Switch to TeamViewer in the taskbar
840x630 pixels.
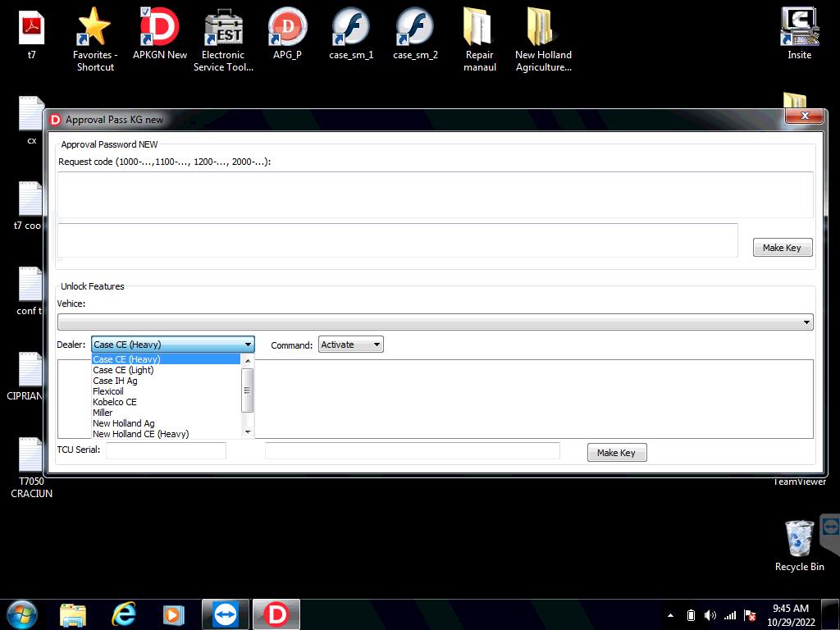tap(225, 614)
